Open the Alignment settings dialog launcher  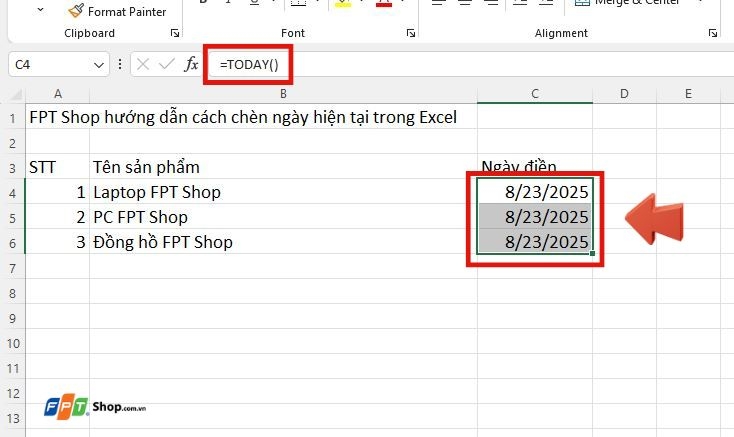pos(712,33)
